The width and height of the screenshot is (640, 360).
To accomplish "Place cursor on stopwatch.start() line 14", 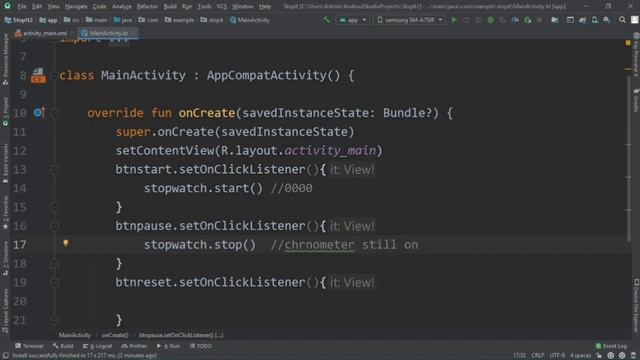I will click(x=203, y=188).
